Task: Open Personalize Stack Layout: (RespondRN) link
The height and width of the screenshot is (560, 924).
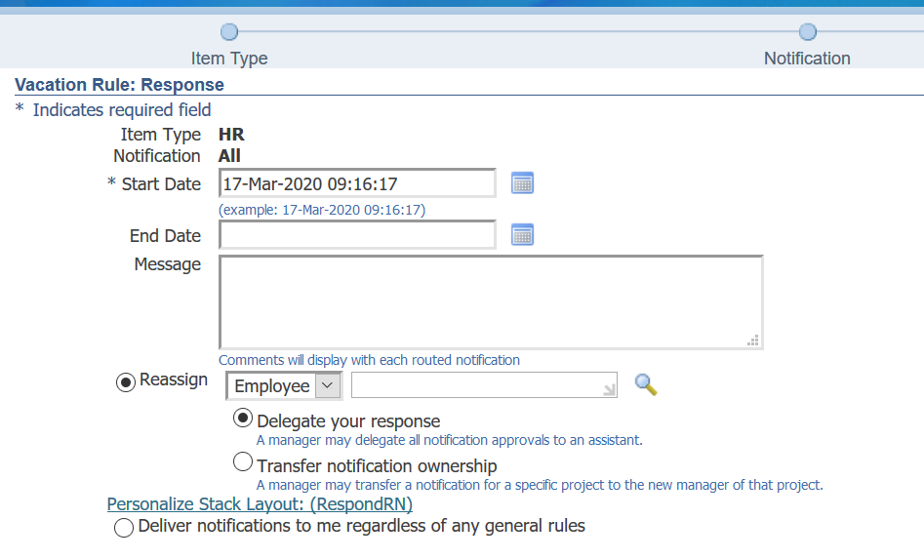Action: (x=260, y=504)
